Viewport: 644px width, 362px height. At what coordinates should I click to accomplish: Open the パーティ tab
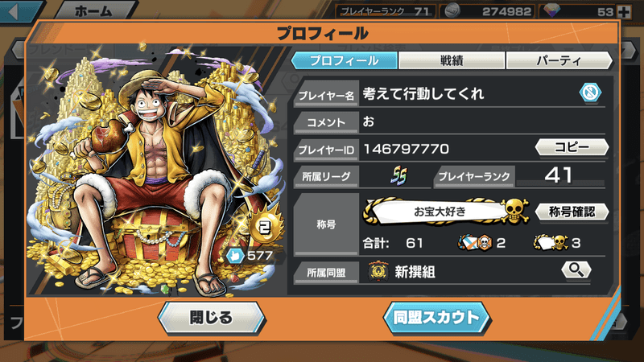[x=559, y=61]
